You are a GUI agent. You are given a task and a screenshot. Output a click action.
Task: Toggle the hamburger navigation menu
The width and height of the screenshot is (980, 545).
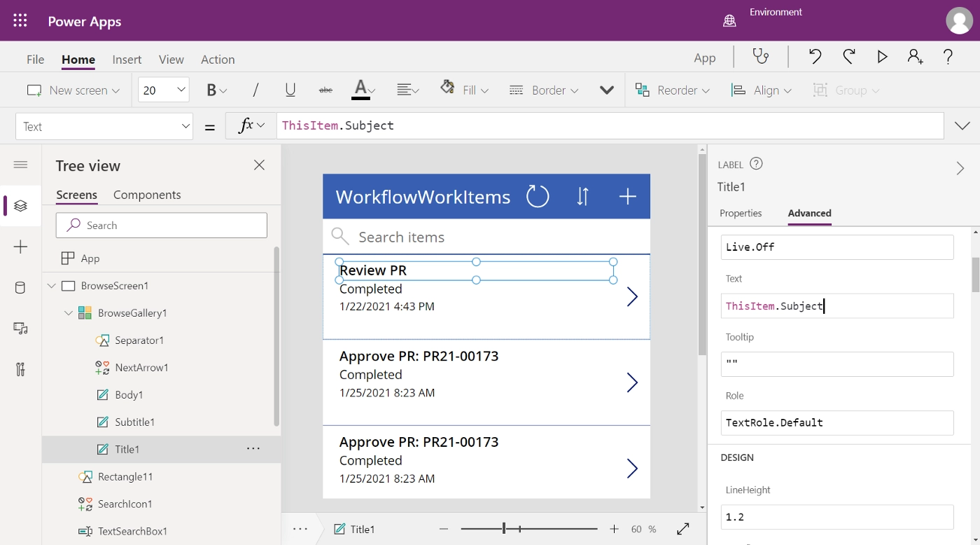coord(20,165)
